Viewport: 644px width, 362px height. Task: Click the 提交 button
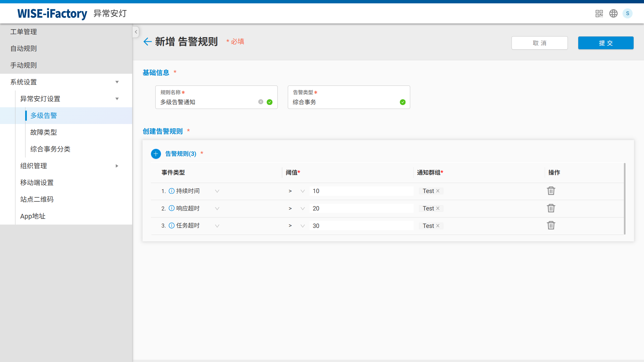click(606, 43)
